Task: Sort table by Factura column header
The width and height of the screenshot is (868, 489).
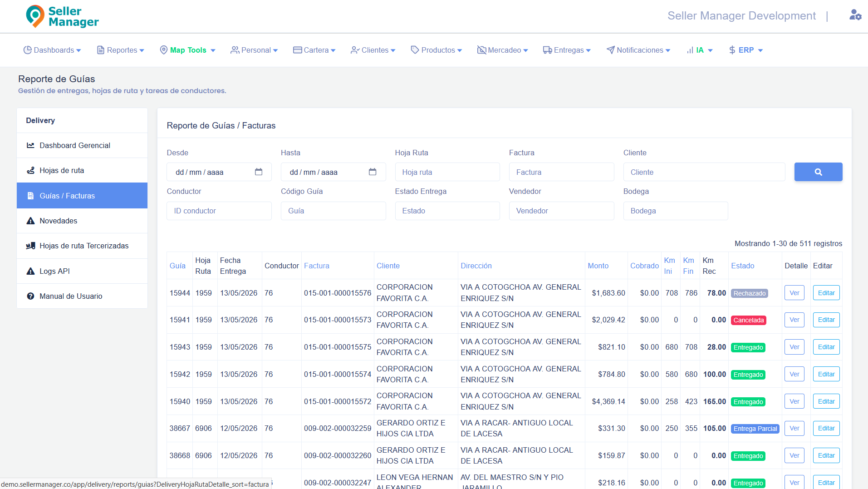Action: (317, 266)
